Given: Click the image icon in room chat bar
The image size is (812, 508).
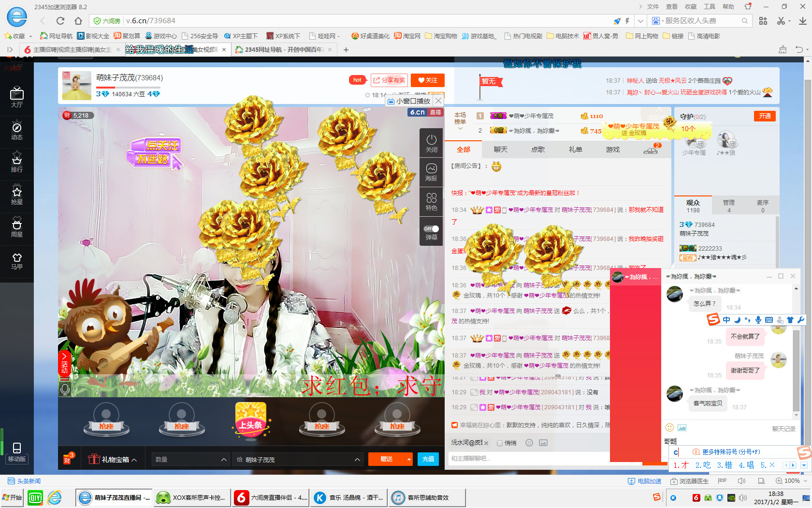Looking at the screenshot, I should (x=543, y=443).
